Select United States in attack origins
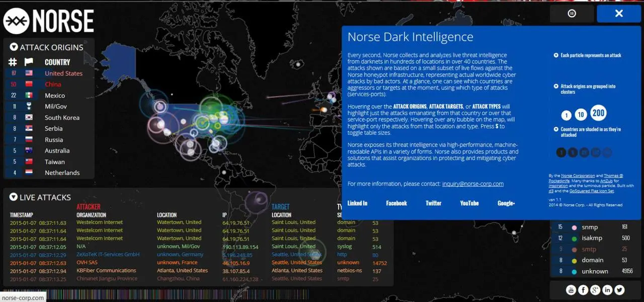This screenshot has height=302, width=644. [x=49, y=73]
